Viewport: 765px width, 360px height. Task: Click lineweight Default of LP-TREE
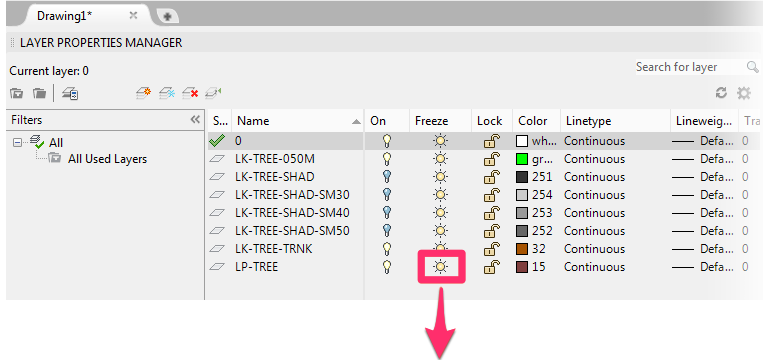(703, 267)
